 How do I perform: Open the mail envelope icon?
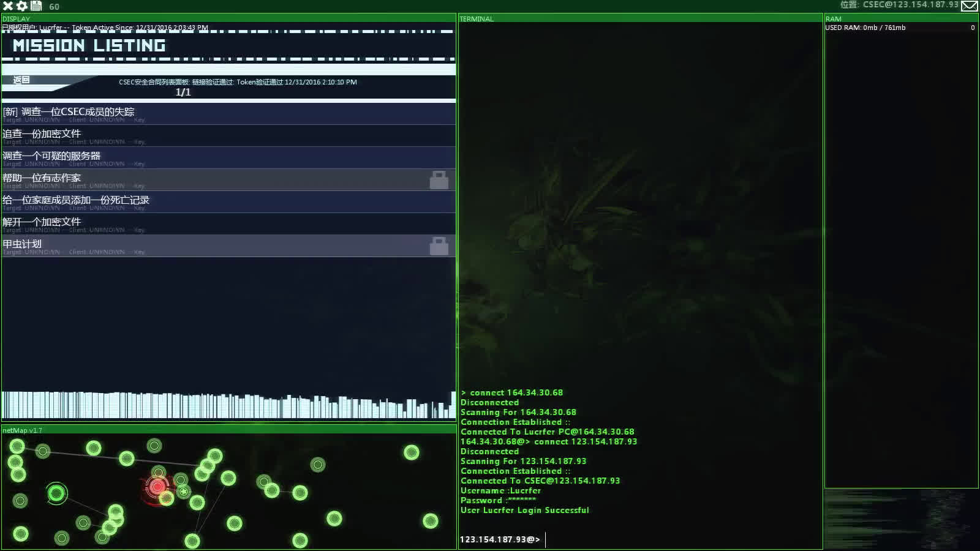tap(969, 6)
